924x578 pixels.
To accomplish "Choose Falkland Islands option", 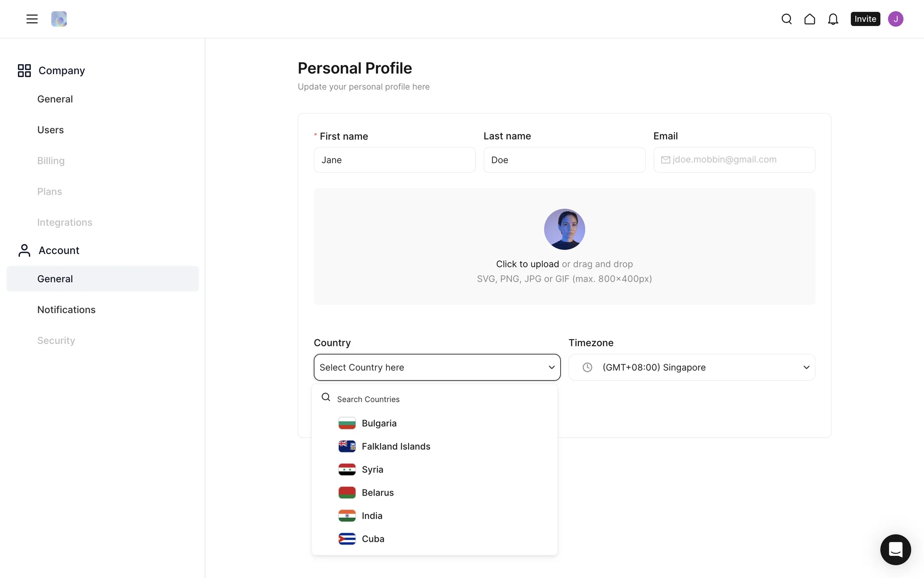I will [396, 447].
